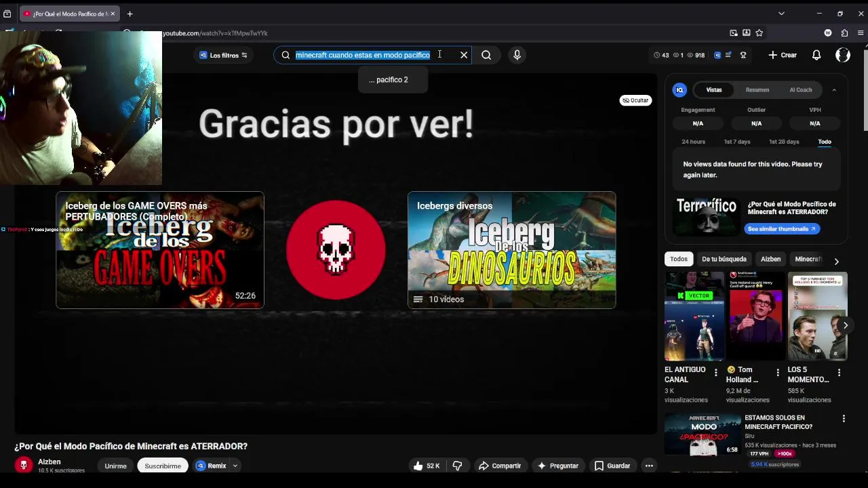Start voice search with the microphone icon

[x=517, y=55]
